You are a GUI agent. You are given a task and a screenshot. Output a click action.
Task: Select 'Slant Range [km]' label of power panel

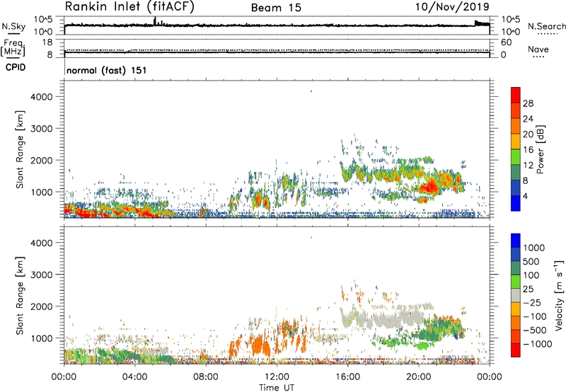[x=20, y=149]
